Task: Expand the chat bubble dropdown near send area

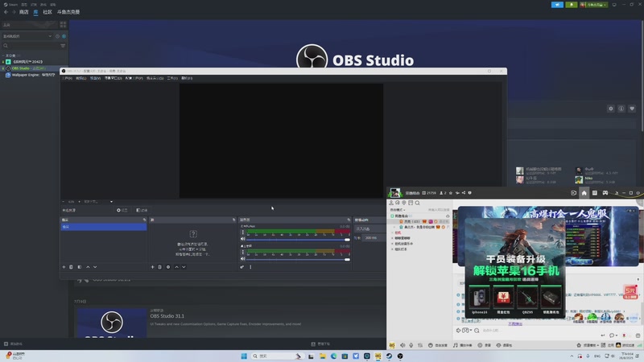Action: coord(617,335)
